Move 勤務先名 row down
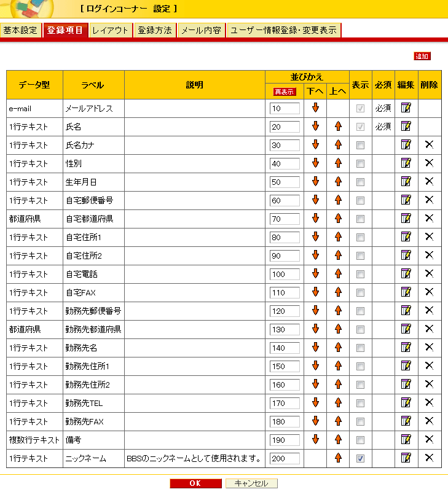The height and width of the screenshot is (492, 448). [x=315, y=348]
